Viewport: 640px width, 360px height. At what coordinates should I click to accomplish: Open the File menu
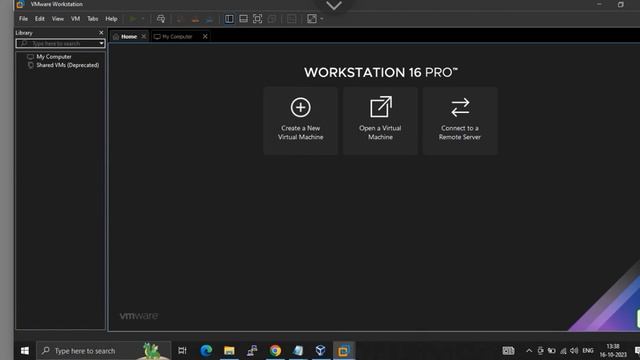point(23,19)
